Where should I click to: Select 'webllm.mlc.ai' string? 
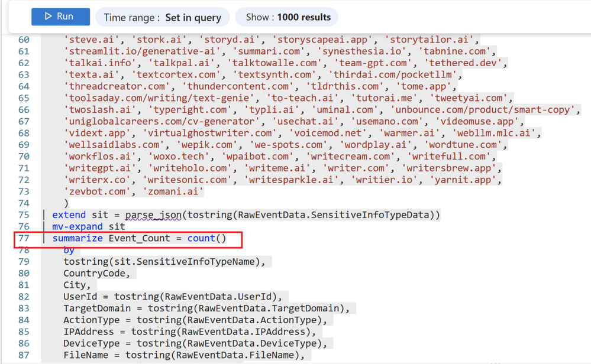coord(494,133)
